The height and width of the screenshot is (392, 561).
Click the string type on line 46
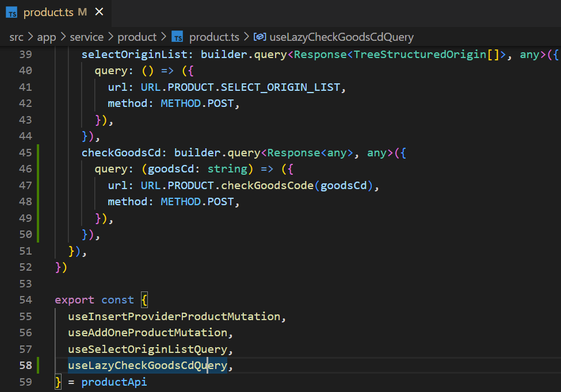227,169
